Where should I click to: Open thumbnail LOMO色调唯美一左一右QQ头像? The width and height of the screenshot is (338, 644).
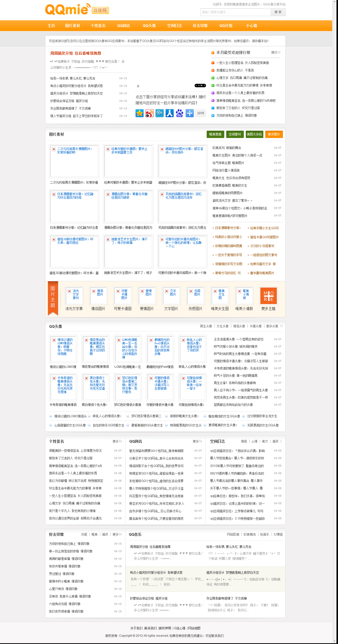(x=128, y=349)
